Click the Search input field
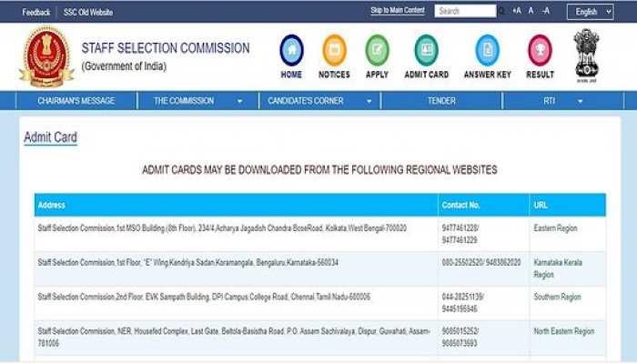Screen dimensions: 637x364 (465, 11)
